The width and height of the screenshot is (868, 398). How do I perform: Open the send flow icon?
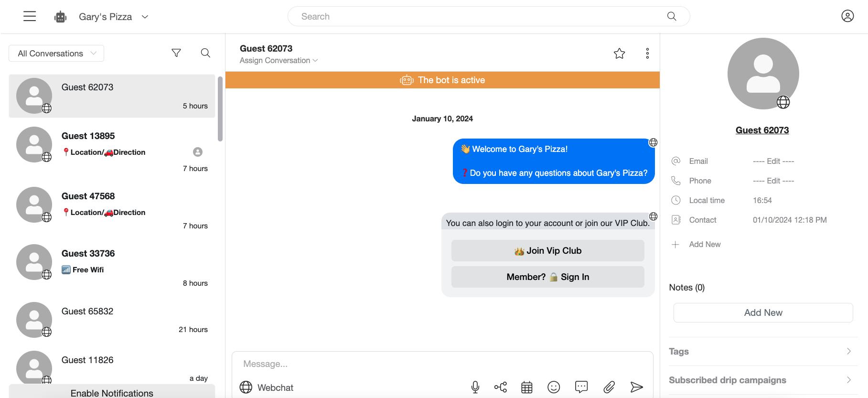[x=501, y=387]
